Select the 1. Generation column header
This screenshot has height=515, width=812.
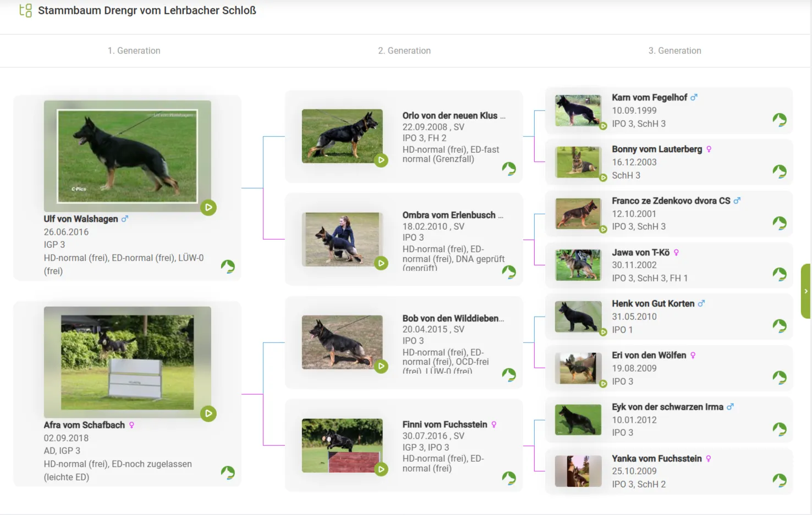134,51
